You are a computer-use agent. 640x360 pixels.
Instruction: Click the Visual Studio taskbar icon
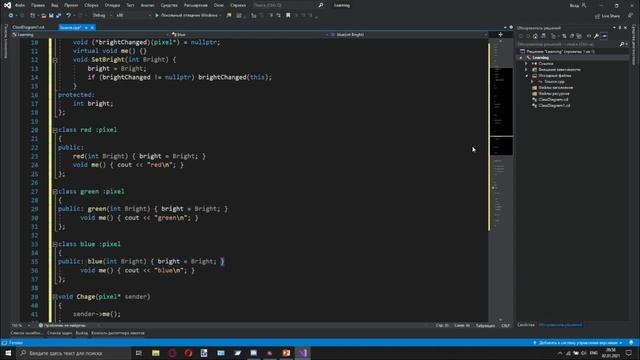tap(303, 353)
